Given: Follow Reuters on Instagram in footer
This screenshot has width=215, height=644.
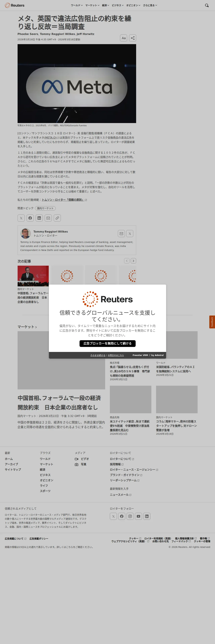Looking at the screenshot, I should click(130, 516).
